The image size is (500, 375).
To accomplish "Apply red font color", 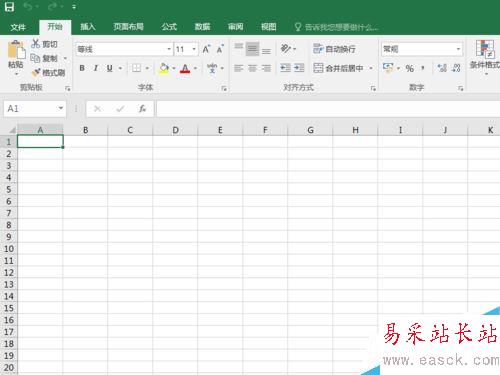I will point(185,68).
